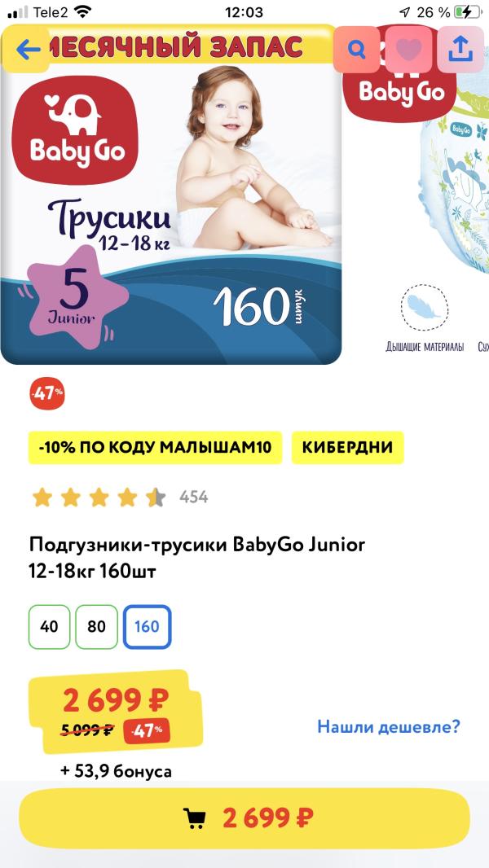
Task: Tap the breathable materials feather icon
Action: tap(425, 307)
